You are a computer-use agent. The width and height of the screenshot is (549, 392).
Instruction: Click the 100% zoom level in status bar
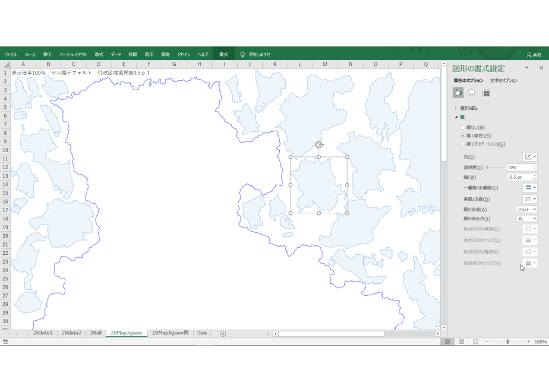coord(540,342)
